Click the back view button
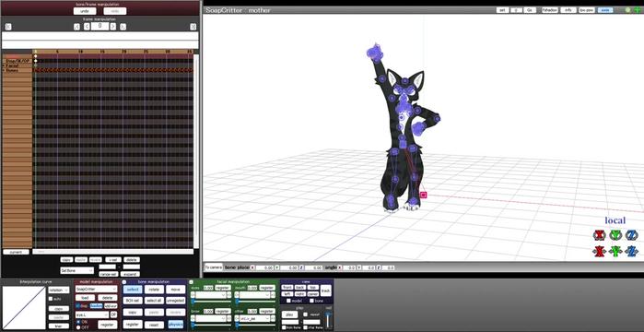 click(300, 287)
